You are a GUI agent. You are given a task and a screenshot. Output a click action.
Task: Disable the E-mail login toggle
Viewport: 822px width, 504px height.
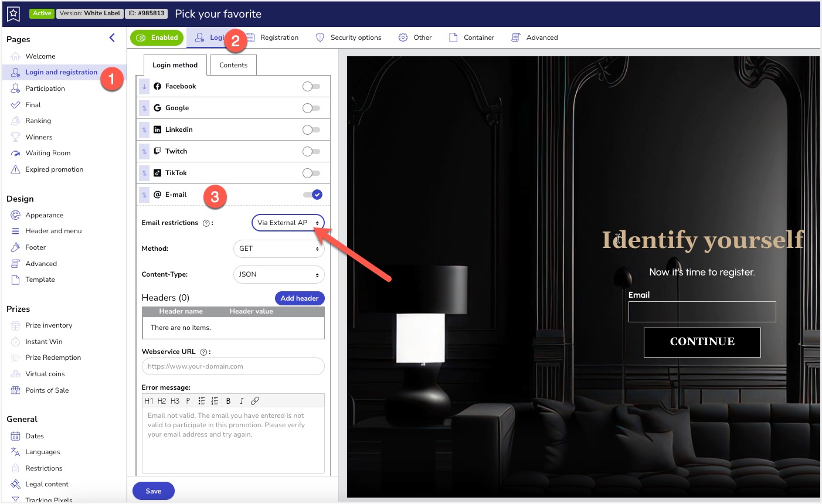[313, 195]
